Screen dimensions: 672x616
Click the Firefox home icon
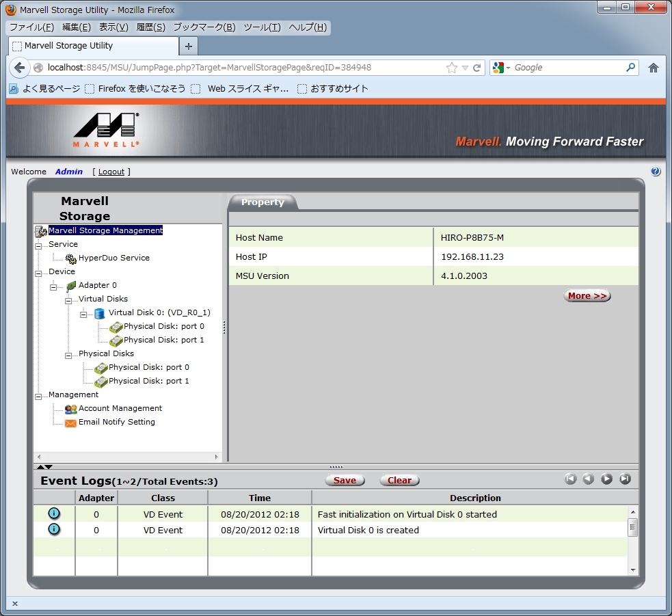(654, 67)
